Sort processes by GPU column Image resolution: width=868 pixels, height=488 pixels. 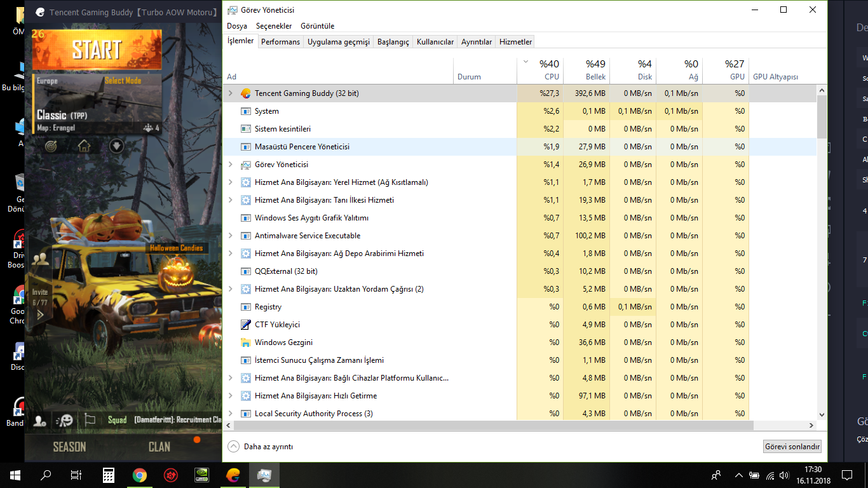[725, 70]
